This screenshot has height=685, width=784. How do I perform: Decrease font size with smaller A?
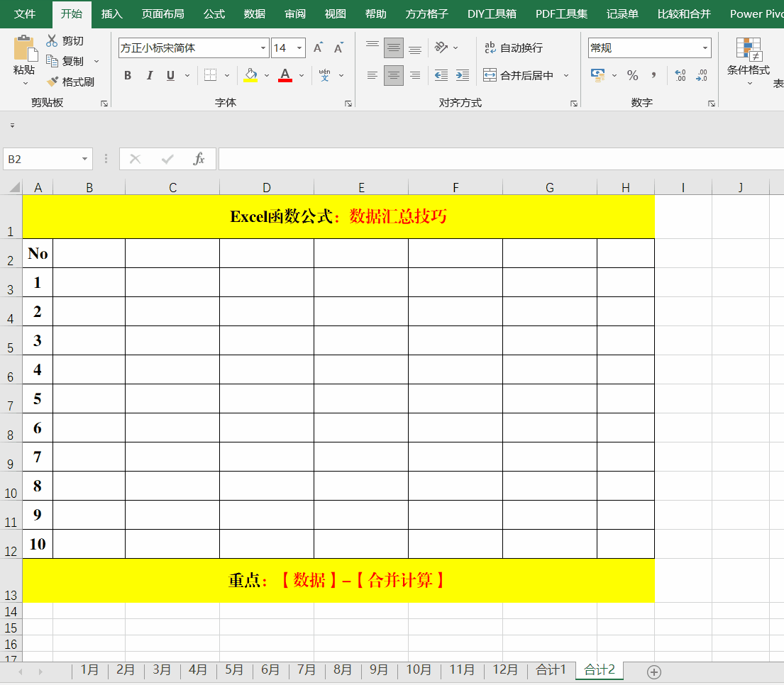pyautogui.click(x=338, y=48)
